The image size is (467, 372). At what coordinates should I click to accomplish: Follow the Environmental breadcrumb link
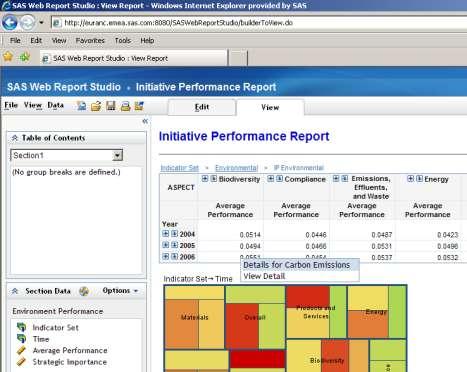(x=236, y=168)
